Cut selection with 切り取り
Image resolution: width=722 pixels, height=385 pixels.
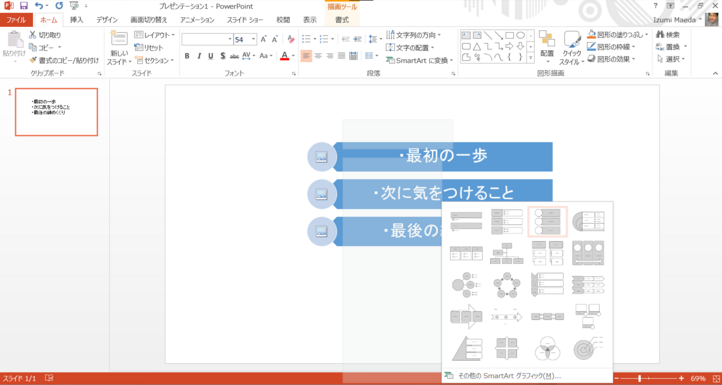[45, 35]
